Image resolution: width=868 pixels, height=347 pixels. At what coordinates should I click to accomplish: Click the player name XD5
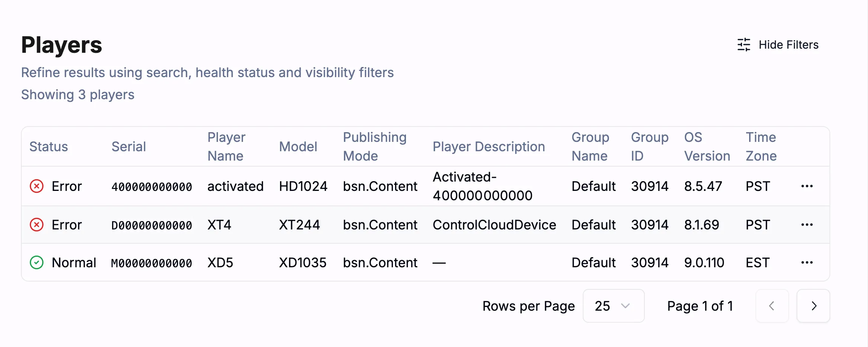pos(220,262)
